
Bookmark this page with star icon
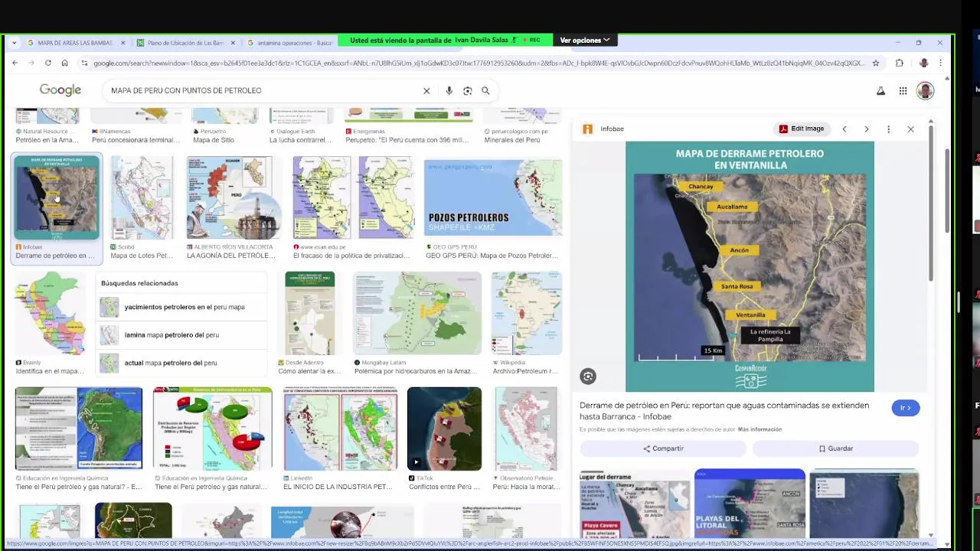pyautogui.click(x=876, y=63)
